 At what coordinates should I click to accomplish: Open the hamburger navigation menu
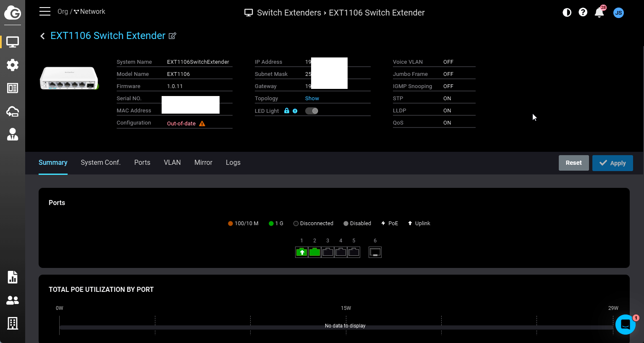click(45, 11)
